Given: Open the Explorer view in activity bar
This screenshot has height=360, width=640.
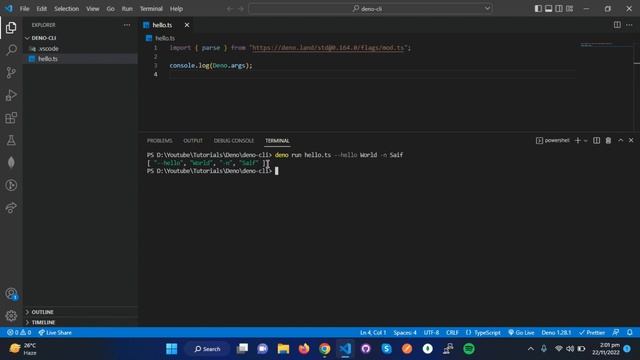Looking at the screenshot, I should tap(11, 28).
